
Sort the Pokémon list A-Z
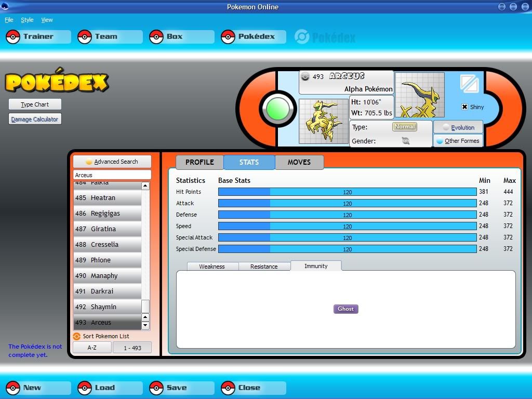(x=92, y=348)
